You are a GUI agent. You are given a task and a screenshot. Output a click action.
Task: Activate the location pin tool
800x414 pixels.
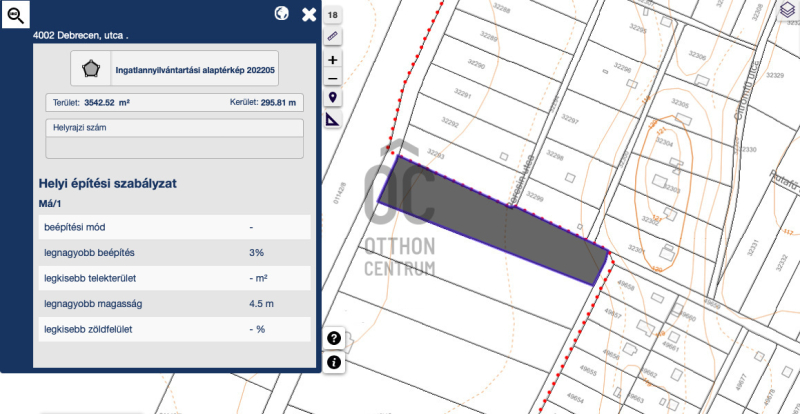point(333,98)
